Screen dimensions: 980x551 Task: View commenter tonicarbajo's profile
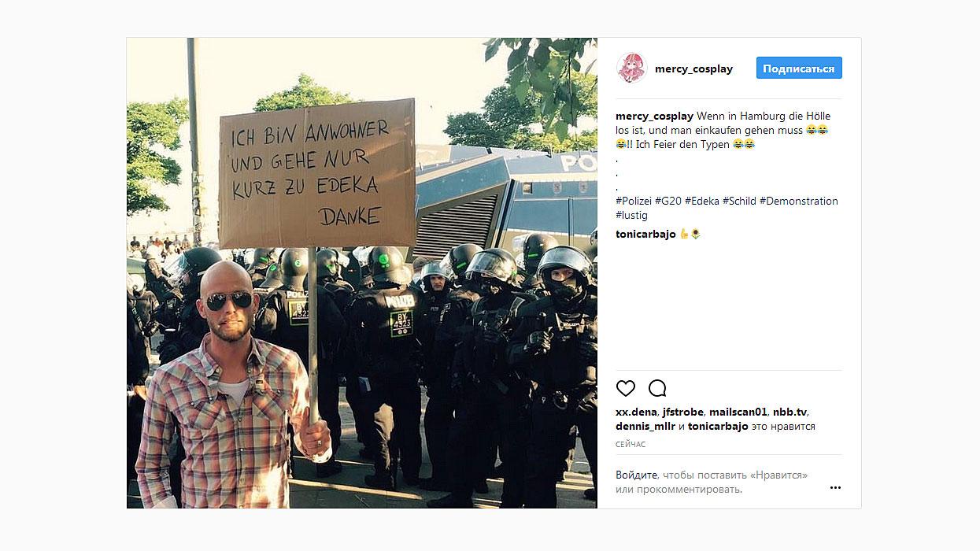click(x=645, y=234)
